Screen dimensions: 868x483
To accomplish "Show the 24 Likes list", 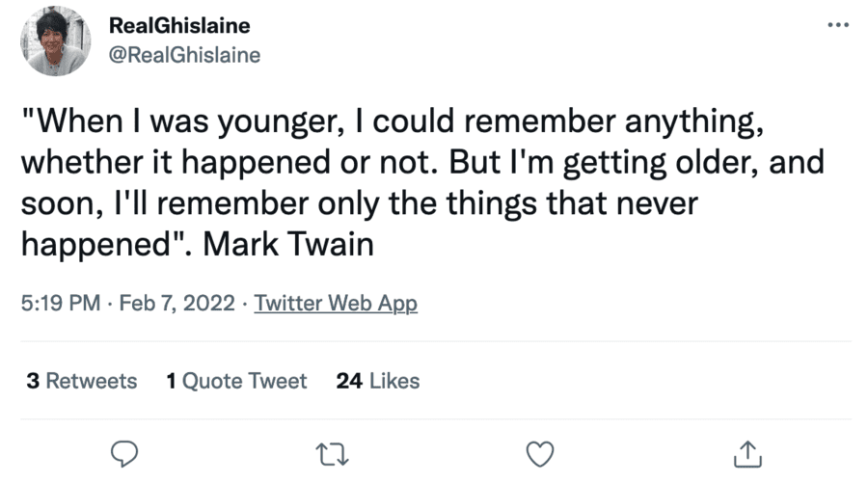I will pyautogui.click(x=378, y=381).
